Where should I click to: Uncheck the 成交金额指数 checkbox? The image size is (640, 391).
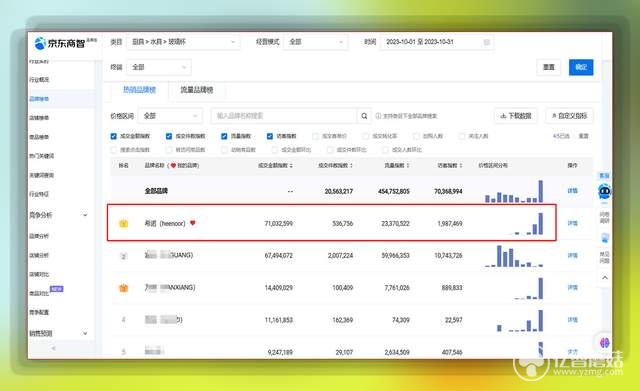113,136
